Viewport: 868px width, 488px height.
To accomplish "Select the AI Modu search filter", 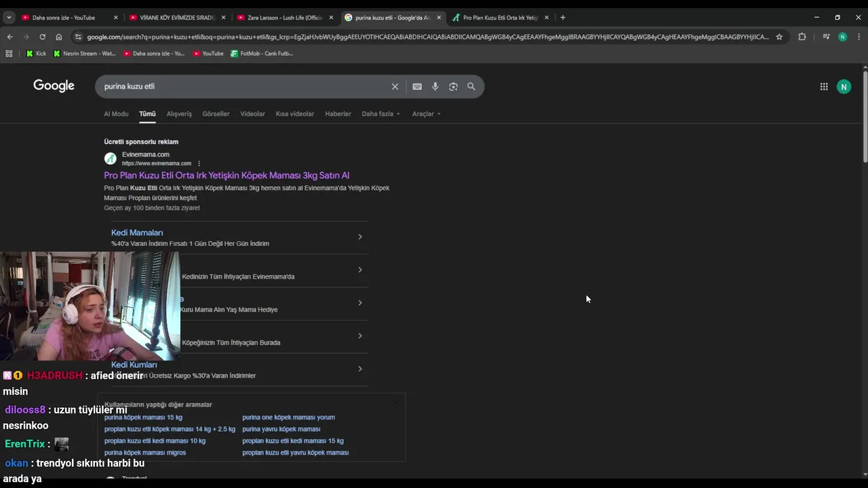I will 116,114.
